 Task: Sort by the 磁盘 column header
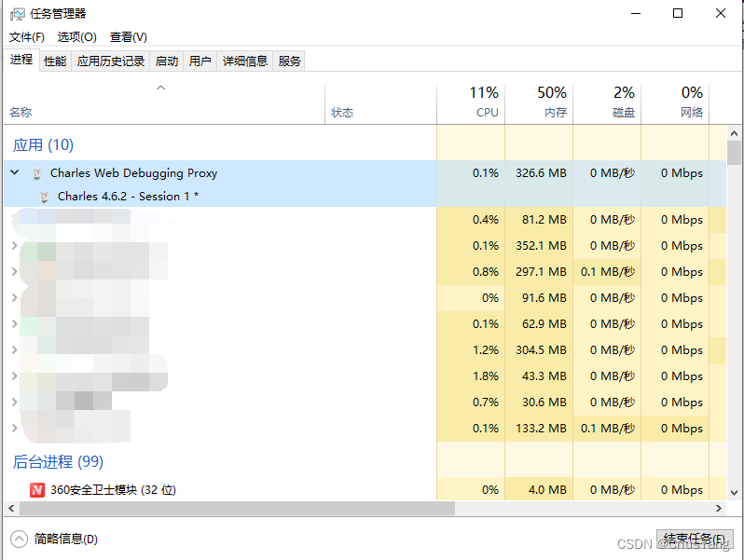(607, 104)
